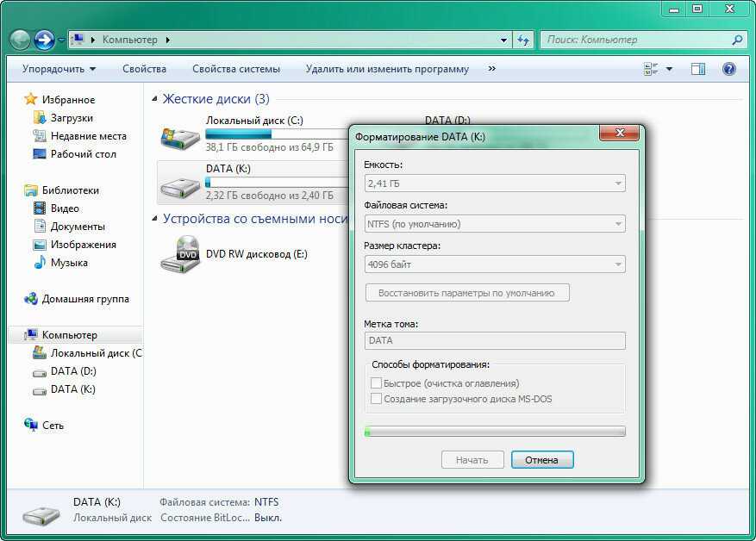Open the Емкость dropdown
This screenshot has width=756, height=541.
coord(495,183)
